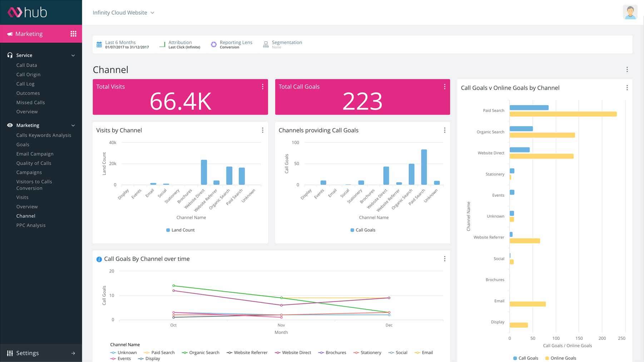
Task: Collapse the Service sidebar section
Action: (x=73, y=55)
